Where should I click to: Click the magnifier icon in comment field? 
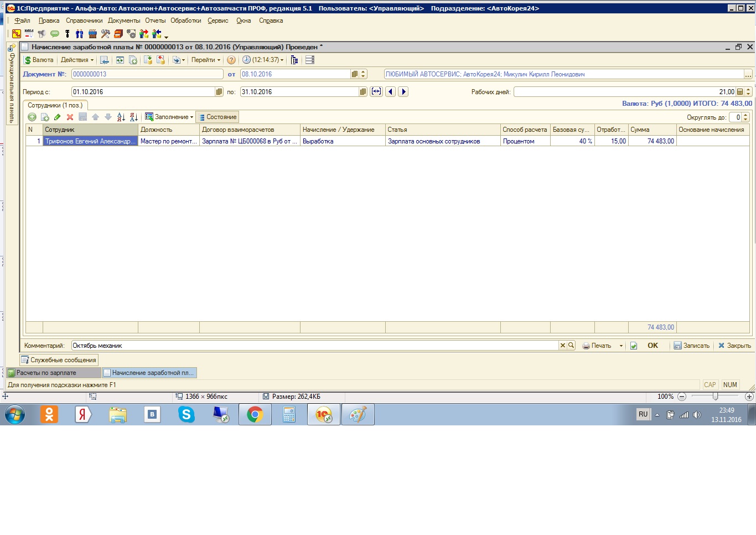point(571,346)
